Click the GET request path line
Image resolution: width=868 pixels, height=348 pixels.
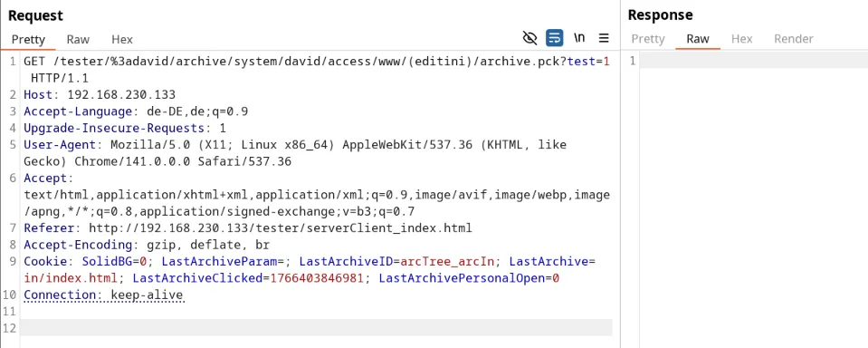[x=317, y=62]
